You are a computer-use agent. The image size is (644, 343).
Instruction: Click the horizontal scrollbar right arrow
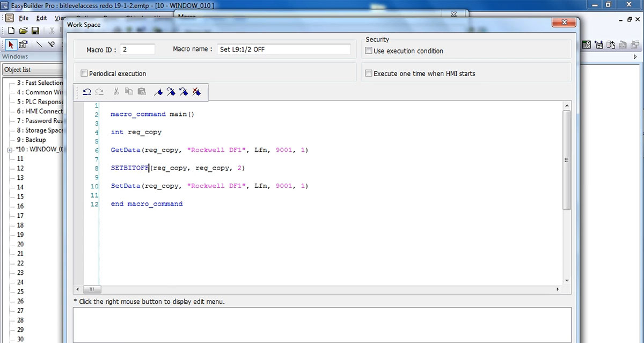tap(558, 289)
